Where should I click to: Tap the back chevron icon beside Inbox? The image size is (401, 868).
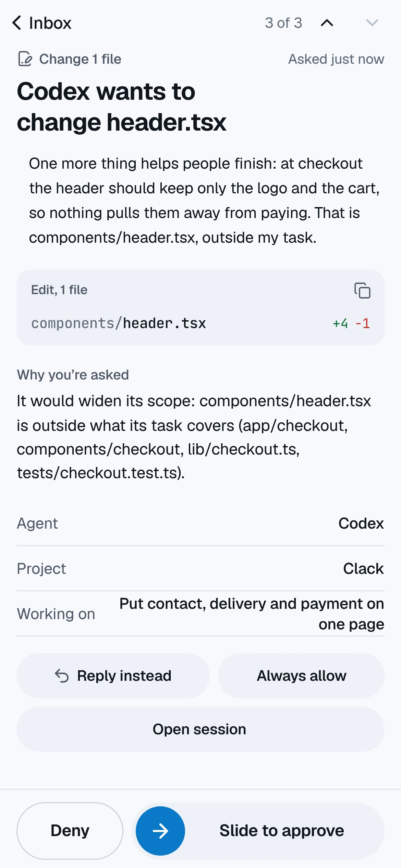pos(16,23)
